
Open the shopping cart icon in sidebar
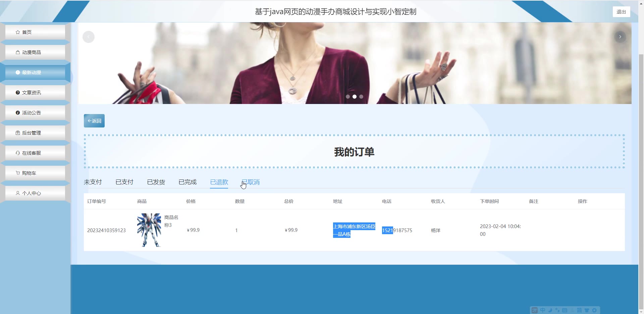(x=18, y=173)
